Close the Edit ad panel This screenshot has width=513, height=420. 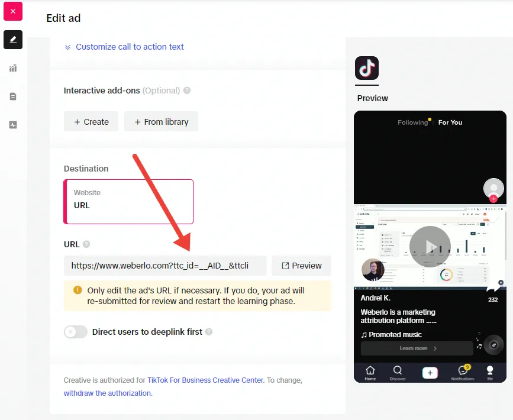(x=13, y=11)
